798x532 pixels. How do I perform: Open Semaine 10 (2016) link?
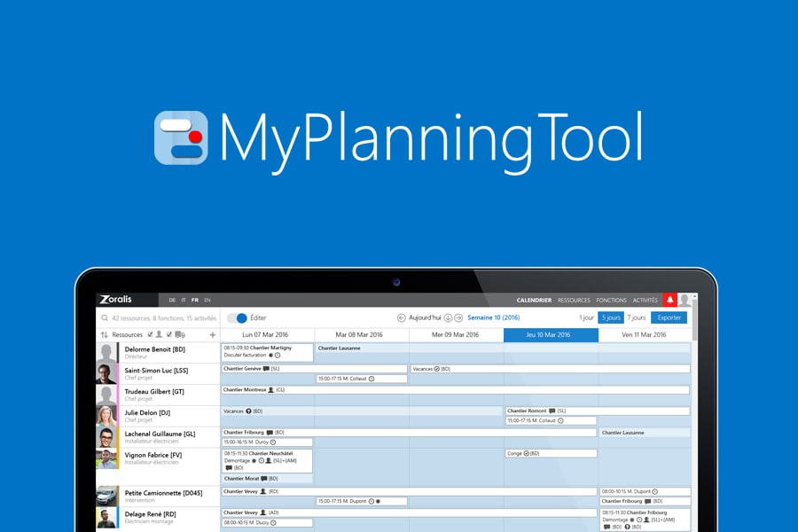click(493, 317)
